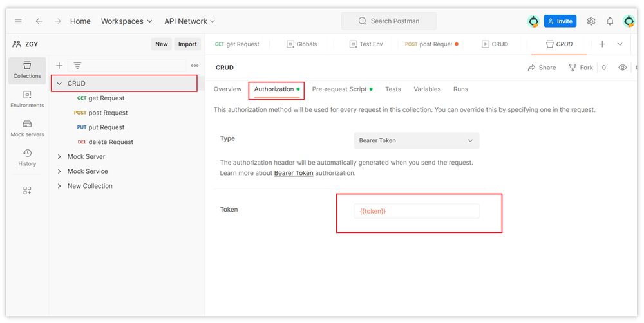Screen dimensions: 644x323
Task: Open the Mock servers sidebar panel
Action: [x=27, y=128]
